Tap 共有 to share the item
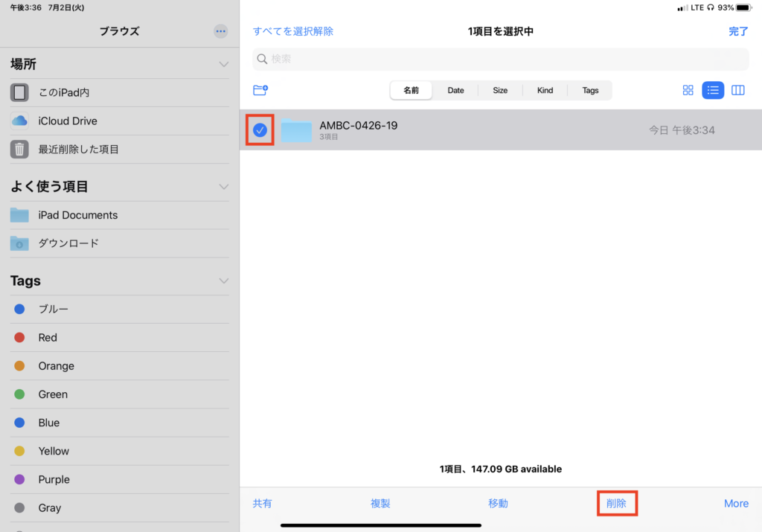 [x=263, y=503]
